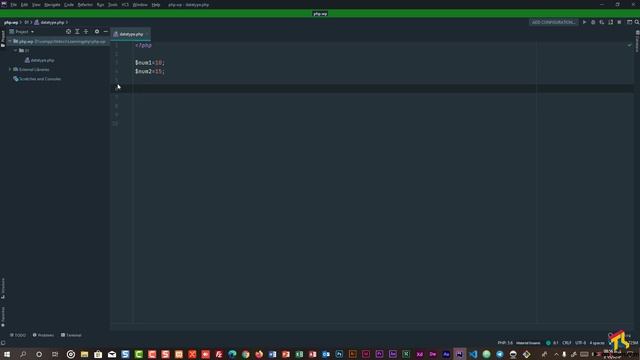Click the Search Everywhere magnifier icon

point(637,22)
